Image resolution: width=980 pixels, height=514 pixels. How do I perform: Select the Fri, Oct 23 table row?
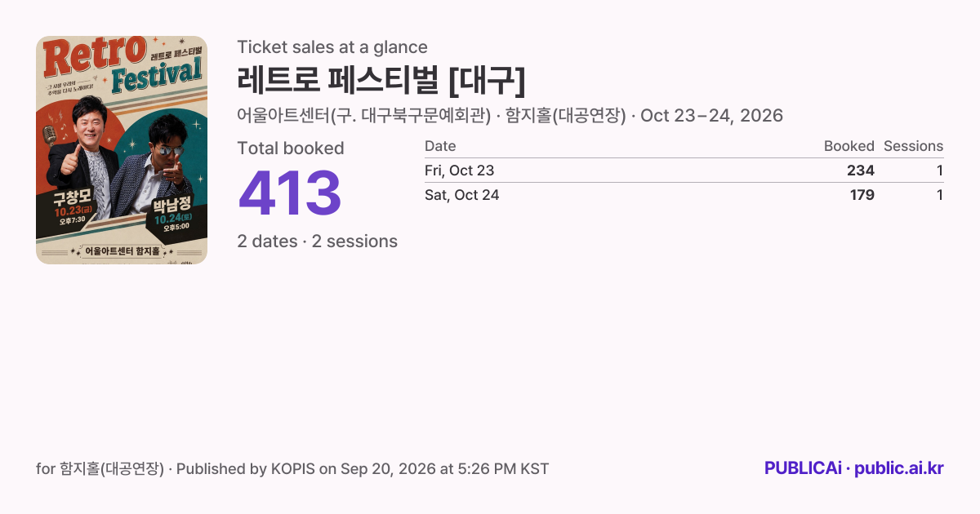click(684, 171)
